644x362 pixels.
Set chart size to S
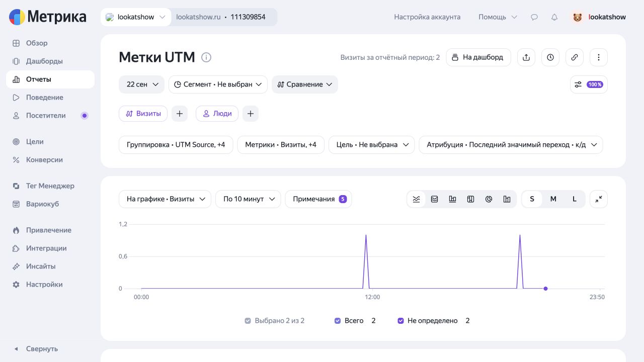pos(532,199)
